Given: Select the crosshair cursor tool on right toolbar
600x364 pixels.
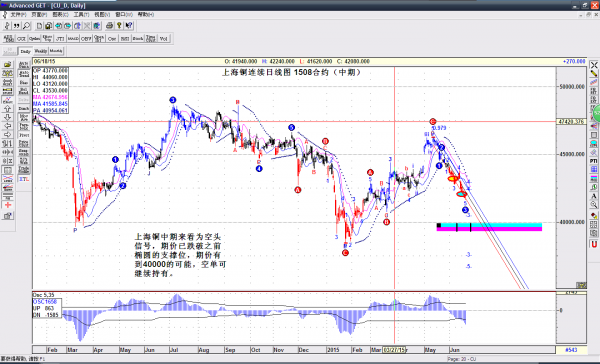Looking at the screenshot, I should pyautogui.click(x=594, y=65).
